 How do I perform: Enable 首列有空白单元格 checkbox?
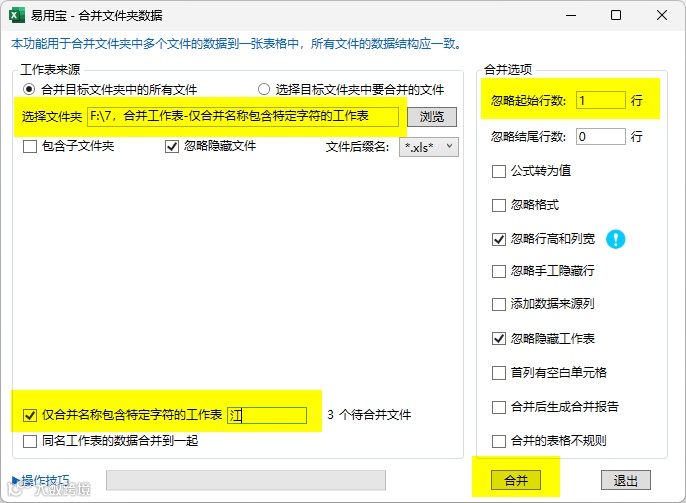pos(499,373)
